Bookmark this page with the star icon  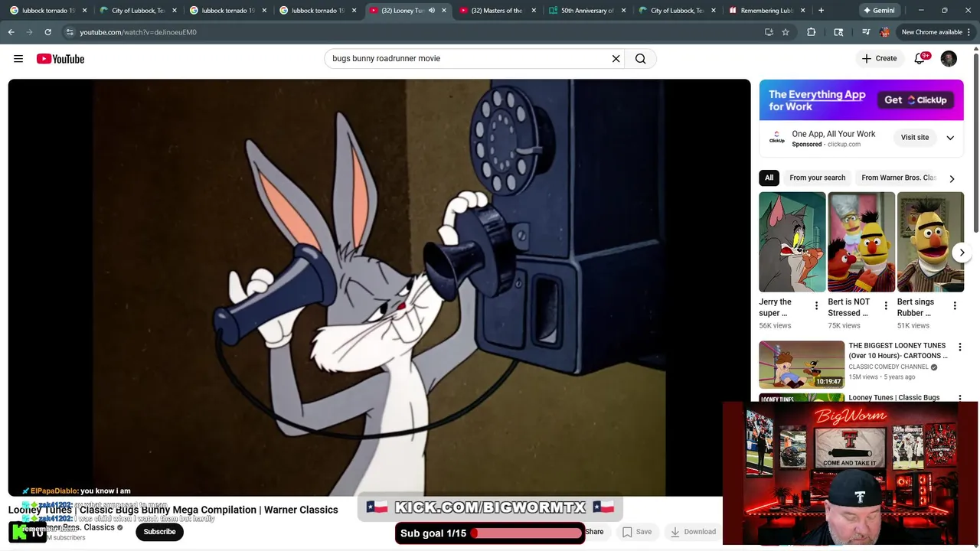coord(786,32)
